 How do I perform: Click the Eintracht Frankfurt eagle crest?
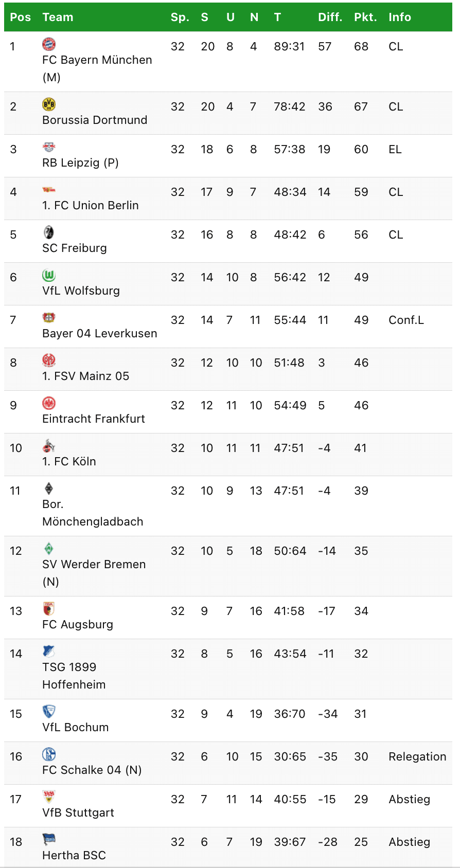pos(49,403)
